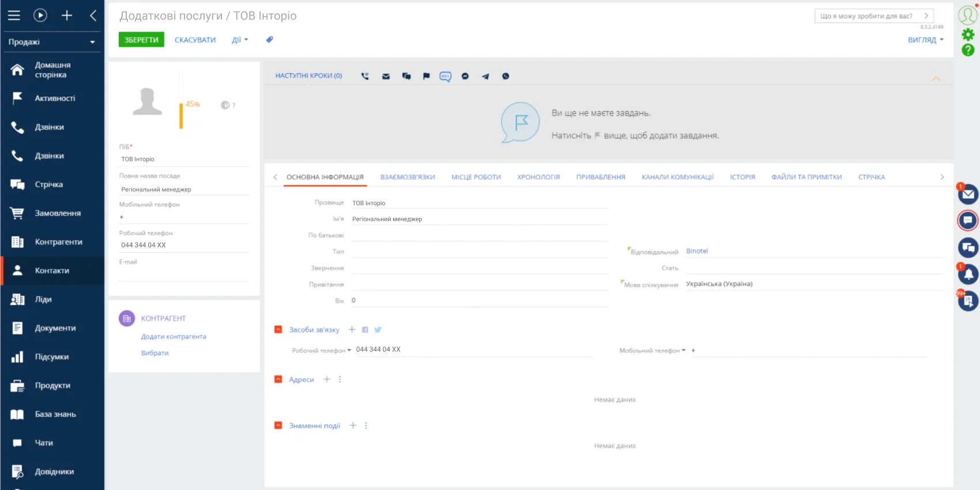The height and width of the screenshot is (490, 980).
Task: Collapse the action panel with orange chevron
Action: (936, 78)
